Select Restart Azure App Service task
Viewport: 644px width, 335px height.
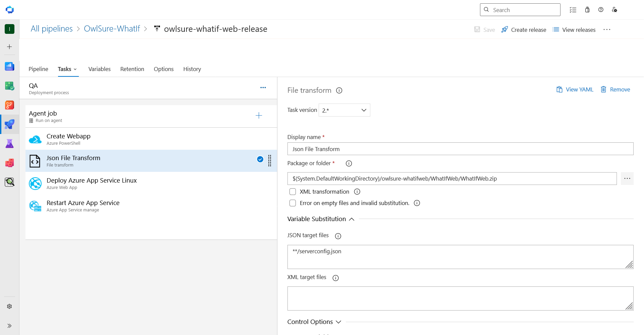(151, 206)
